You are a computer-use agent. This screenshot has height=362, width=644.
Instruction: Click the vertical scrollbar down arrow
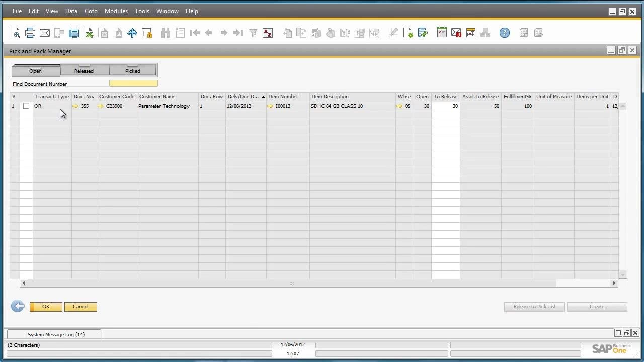[623, 275]
